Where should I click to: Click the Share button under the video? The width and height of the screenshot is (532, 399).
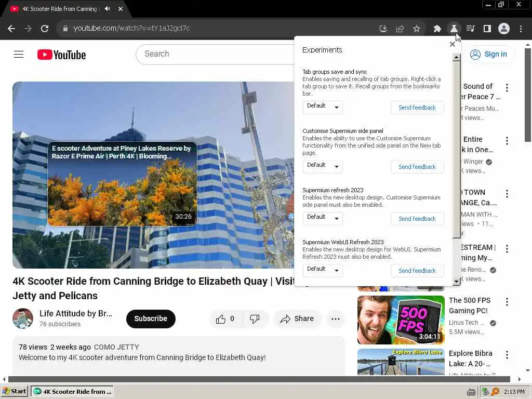pos(297,318)
